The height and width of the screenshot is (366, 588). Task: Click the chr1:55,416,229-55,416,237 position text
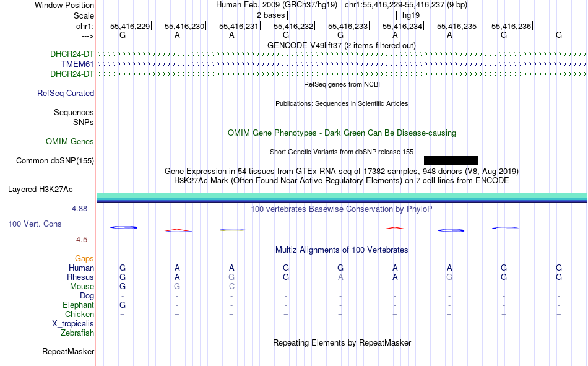click(406, 5)
